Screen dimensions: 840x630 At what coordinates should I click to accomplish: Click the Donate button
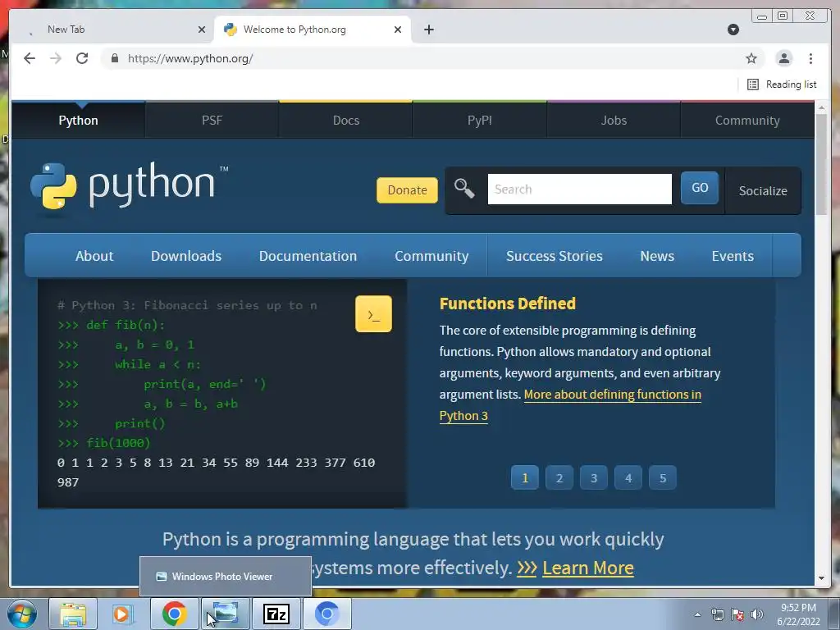(407, 190)
